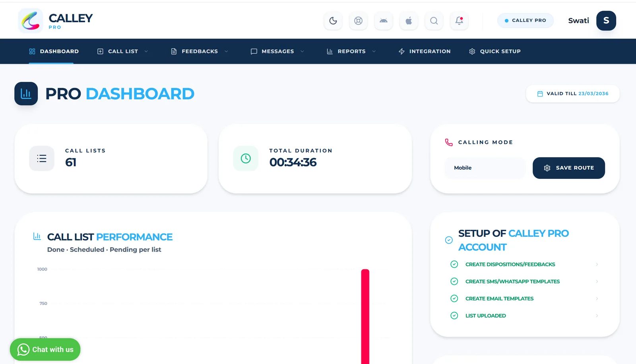Click the Save Route button
This screenshot has height=364, width=636.
pos(569,168)
